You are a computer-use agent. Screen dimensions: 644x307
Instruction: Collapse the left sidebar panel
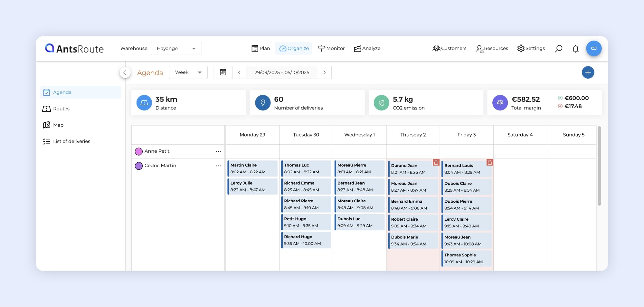pyautogui.click(x=125, y=72)
